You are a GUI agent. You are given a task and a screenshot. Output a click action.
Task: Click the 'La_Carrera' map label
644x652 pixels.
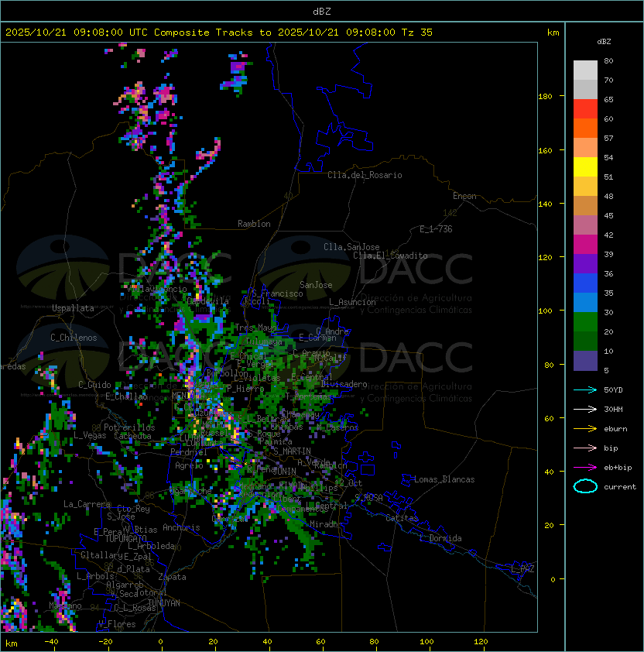click(x=87, y=504)
